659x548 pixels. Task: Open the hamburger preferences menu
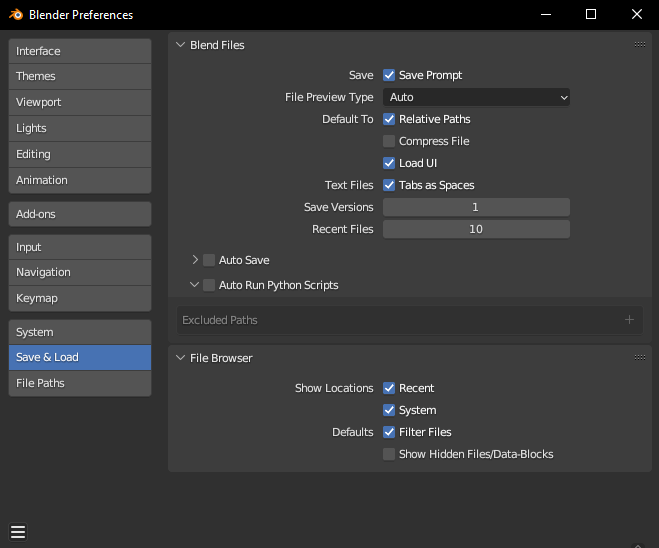(18, 532)
